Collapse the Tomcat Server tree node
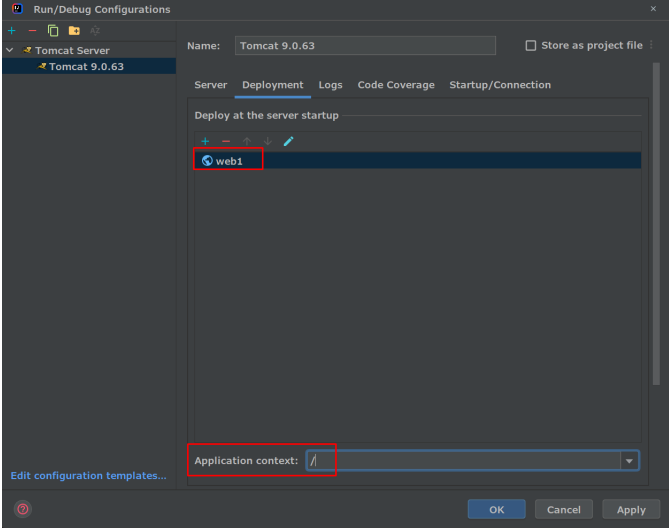 (10, 50)
